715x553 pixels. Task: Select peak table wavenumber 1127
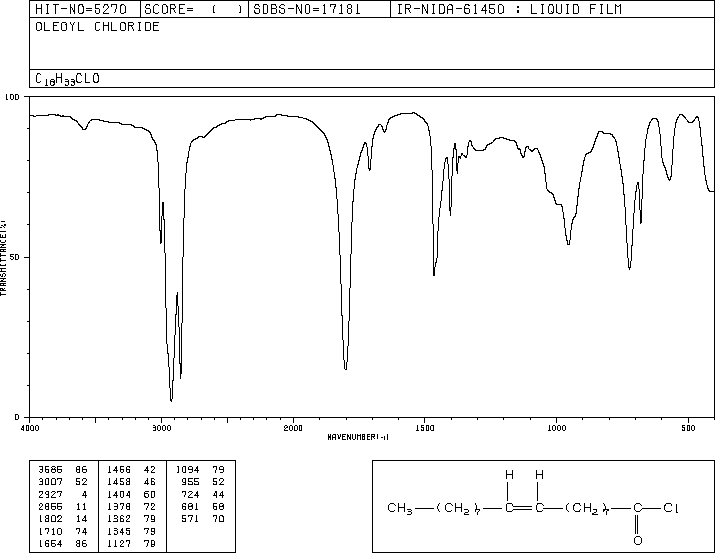119,543
